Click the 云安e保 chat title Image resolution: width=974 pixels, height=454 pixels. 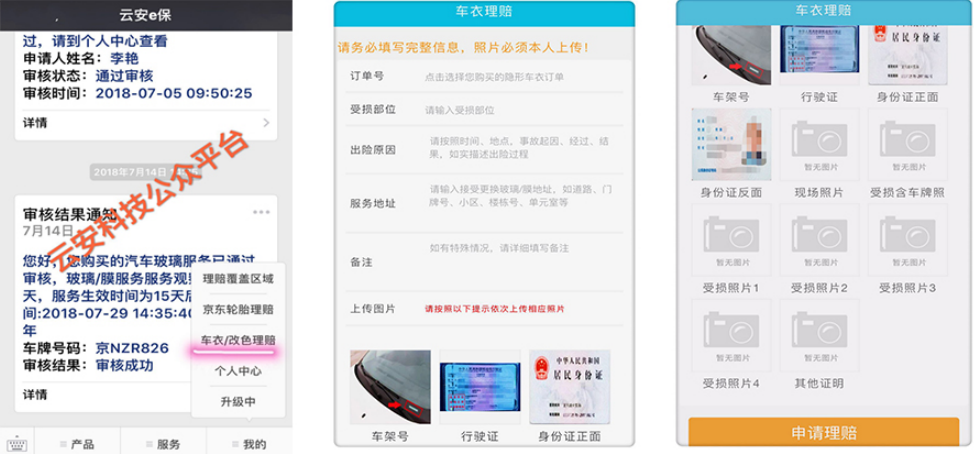tap(145, 15)
